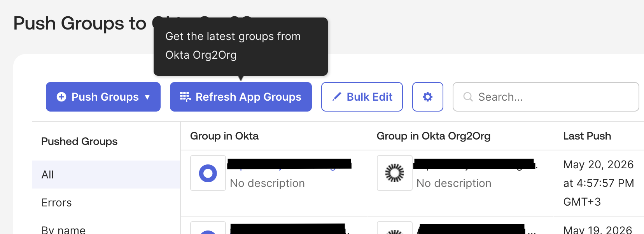Viewport: 644px width, 234px height.
Task: Click the No description text under Okta group
Action: [267, 183]
